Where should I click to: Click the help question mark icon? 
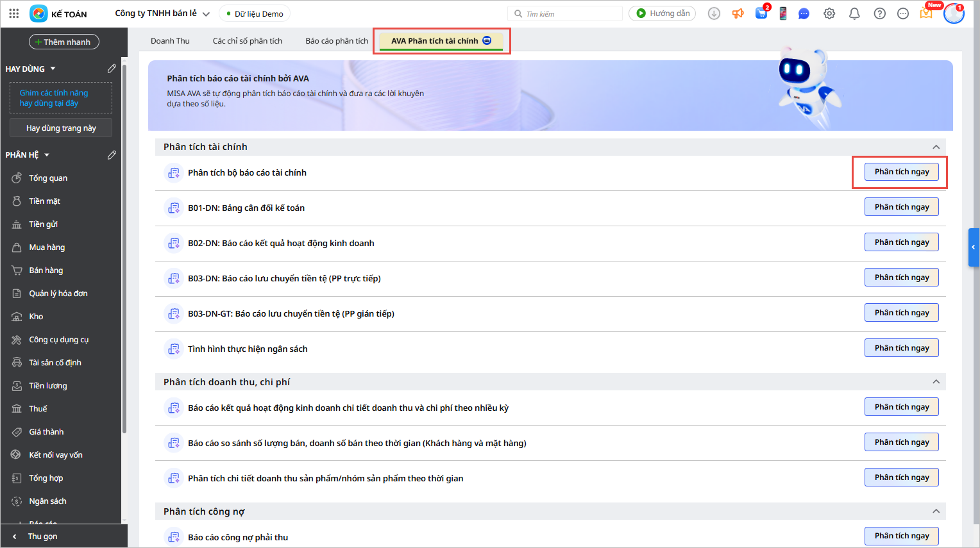(x=879, y=13)
